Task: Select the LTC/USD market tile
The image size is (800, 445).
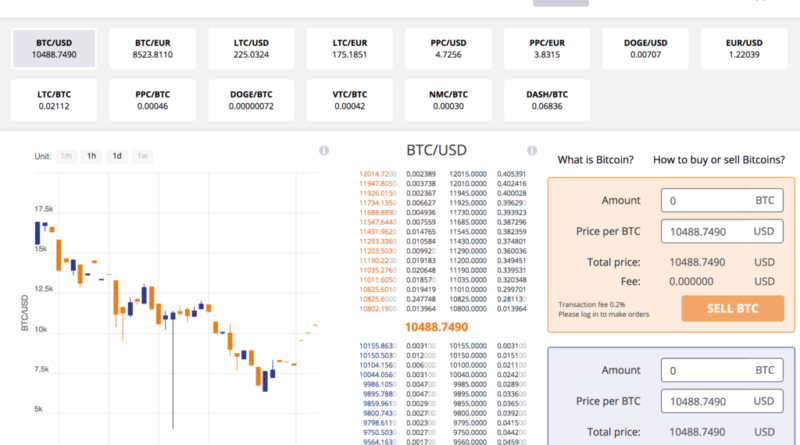Action: click(x=251, y=48)
